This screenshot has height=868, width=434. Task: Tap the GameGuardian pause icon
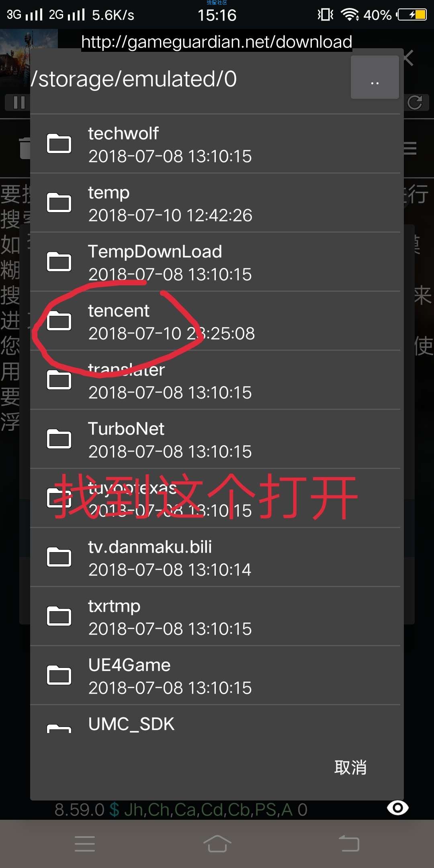pyautogui.click(x=18, y=102)
